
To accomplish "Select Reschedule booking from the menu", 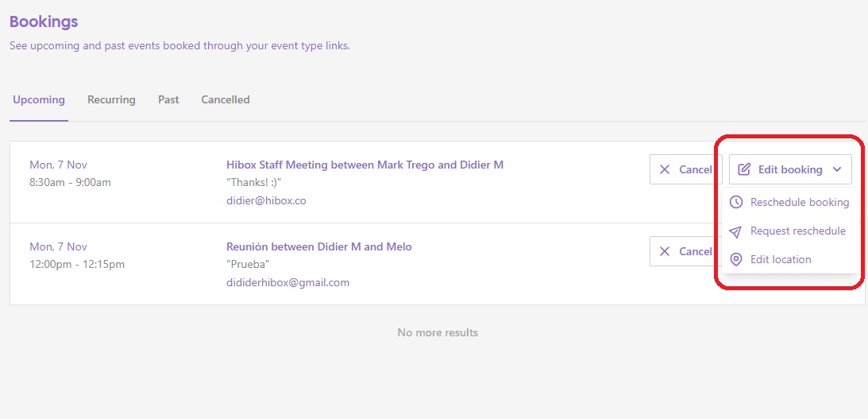I will [799, 203].
